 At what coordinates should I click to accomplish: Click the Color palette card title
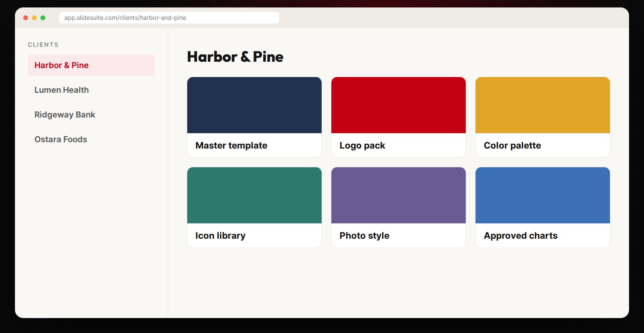tap(512, 146)
